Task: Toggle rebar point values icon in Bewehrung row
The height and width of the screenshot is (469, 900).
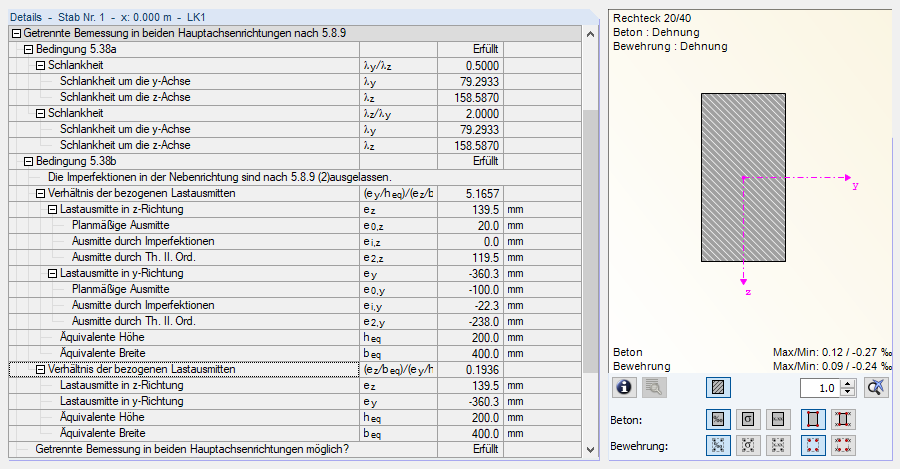Action: tap(843, 445)
